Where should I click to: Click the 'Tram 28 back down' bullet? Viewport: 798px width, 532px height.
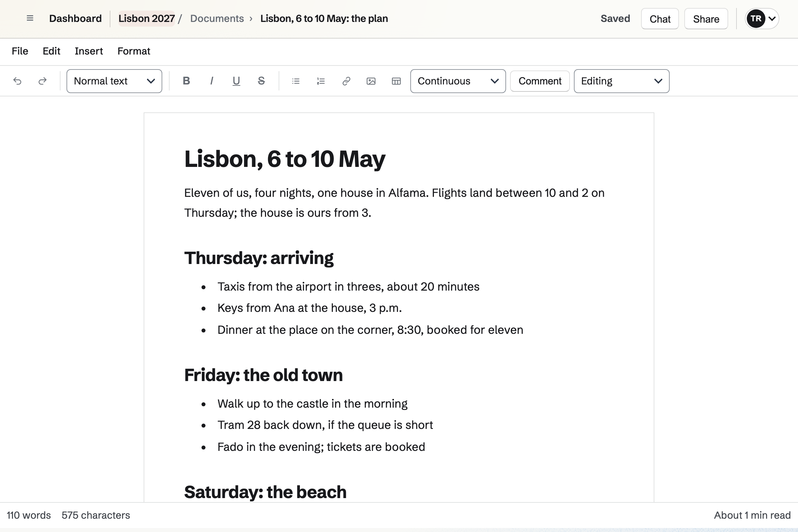[x=325, y=425]
